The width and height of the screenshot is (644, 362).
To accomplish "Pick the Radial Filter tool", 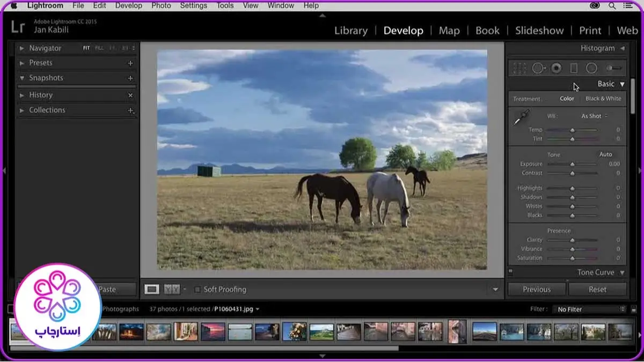I will [x=591, y=68].
